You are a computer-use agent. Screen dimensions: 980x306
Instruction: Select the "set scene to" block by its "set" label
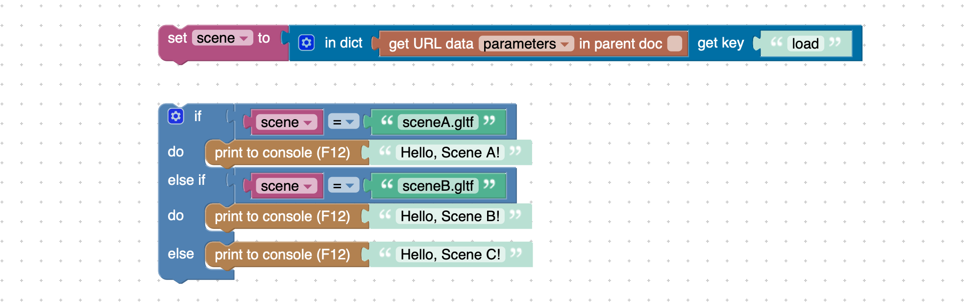tap(177, 38)
